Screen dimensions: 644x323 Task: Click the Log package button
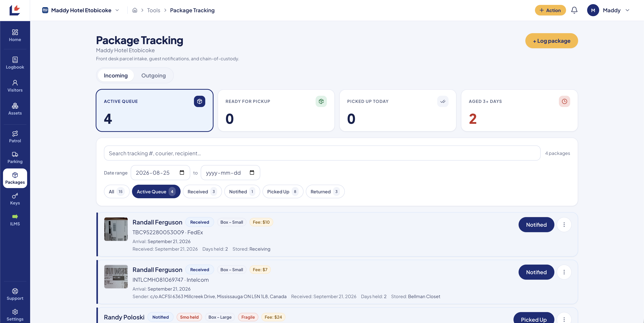[x=552, y=41]
